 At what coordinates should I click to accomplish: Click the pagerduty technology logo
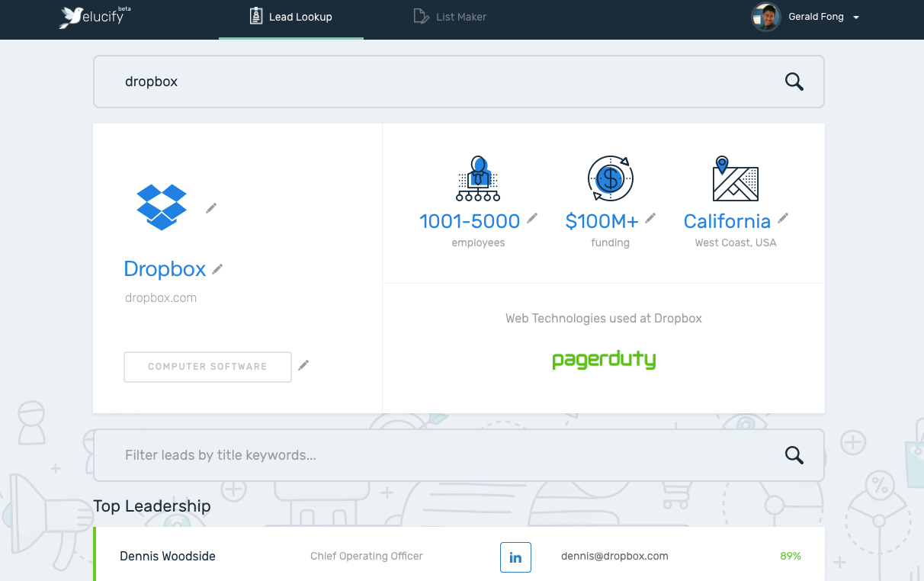click(604, 360)
